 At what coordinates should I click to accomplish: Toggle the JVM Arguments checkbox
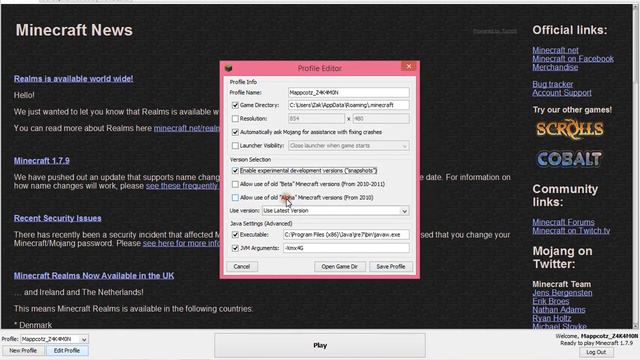coord(235,248)
